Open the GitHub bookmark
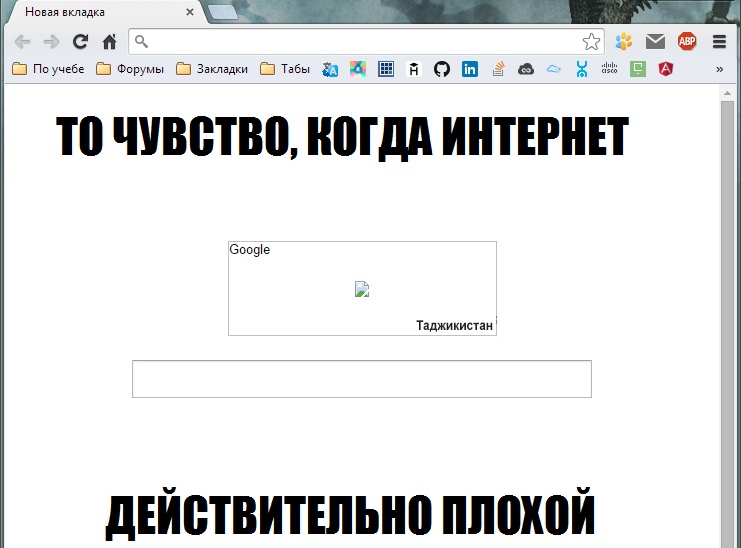 [x=441, y=69]
